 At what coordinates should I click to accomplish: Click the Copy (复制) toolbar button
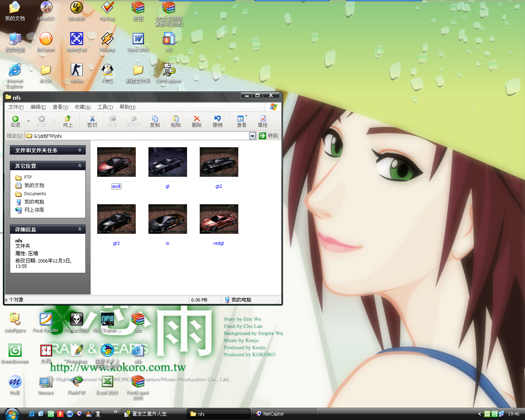155,121
